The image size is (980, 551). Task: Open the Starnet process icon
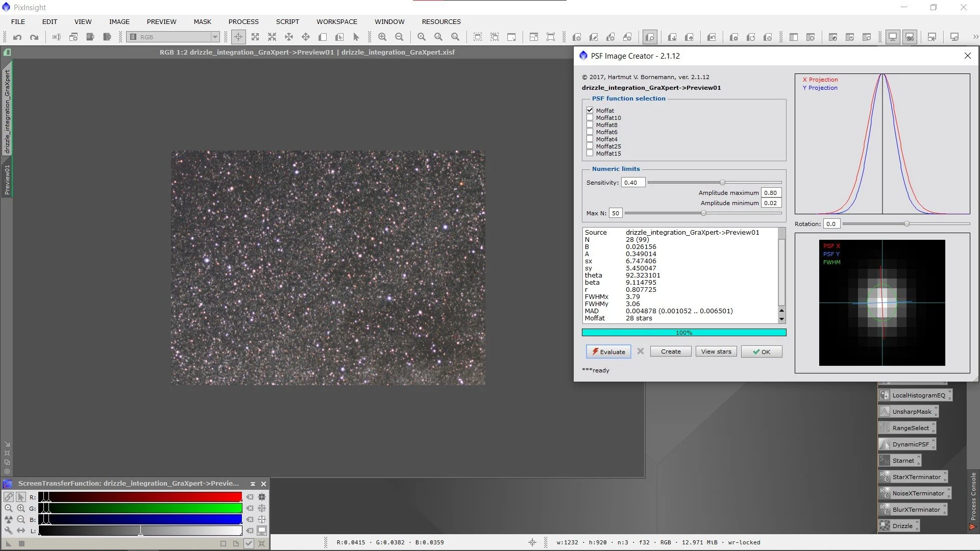click(900, 461)
